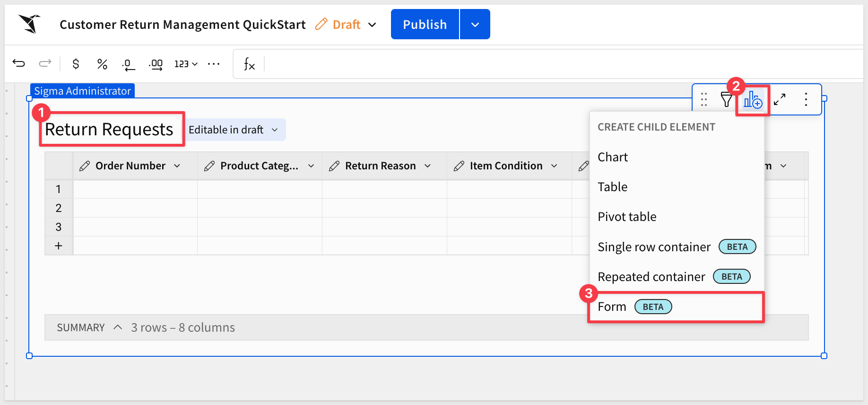Screen dimensions: 868x405
Task: Choose Pivot table menu option
Action: (627, 217)
